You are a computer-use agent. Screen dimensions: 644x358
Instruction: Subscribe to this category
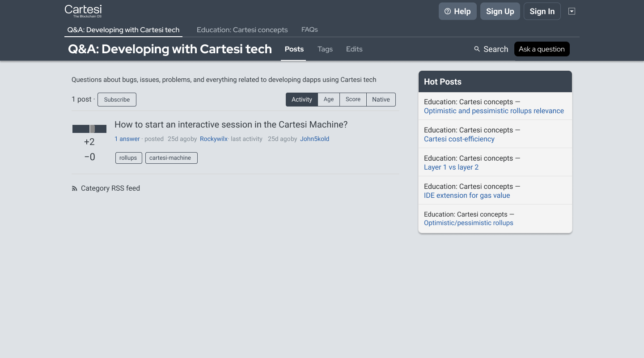point(117,99)
